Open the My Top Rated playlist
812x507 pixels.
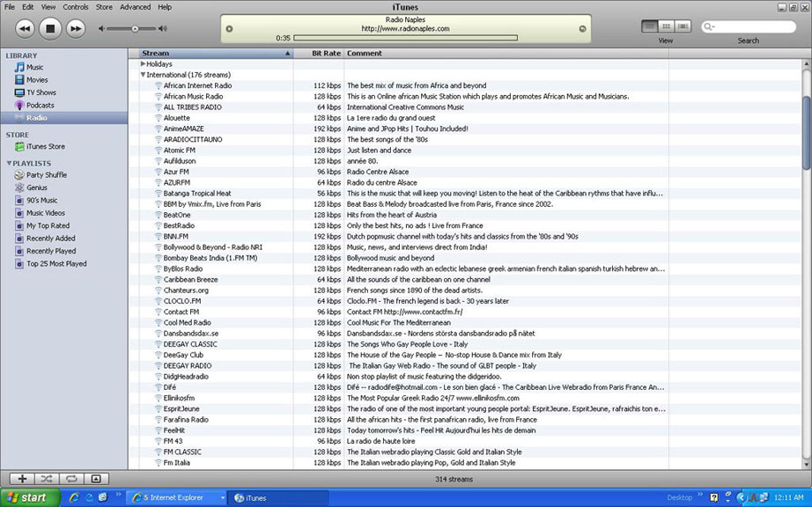pyautogui.click(x=42, y=225)
